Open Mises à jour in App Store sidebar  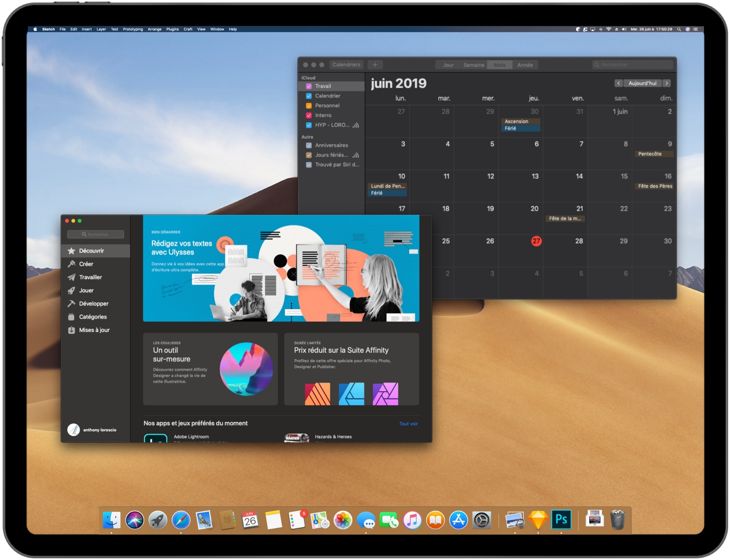point(96,330)
